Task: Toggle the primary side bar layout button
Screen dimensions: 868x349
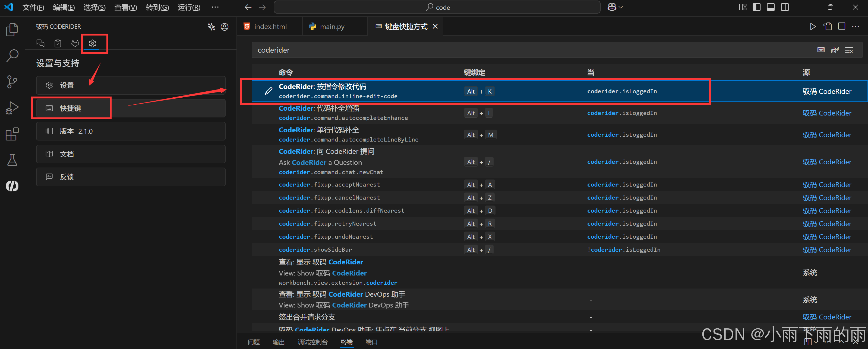Action: click(x=756, y=7)
